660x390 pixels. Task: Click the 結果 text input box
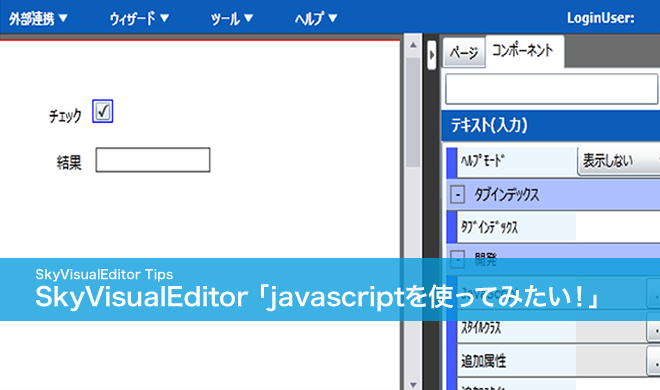click(153, 160)
